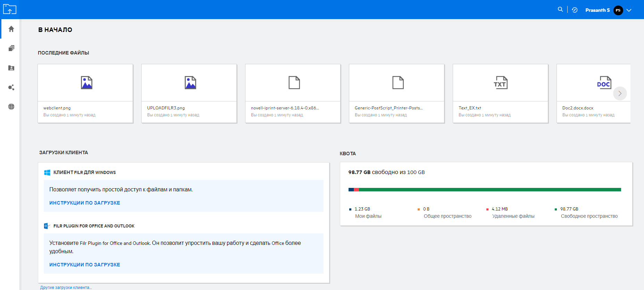Open download instructions for Windows client

coord(85,203)
